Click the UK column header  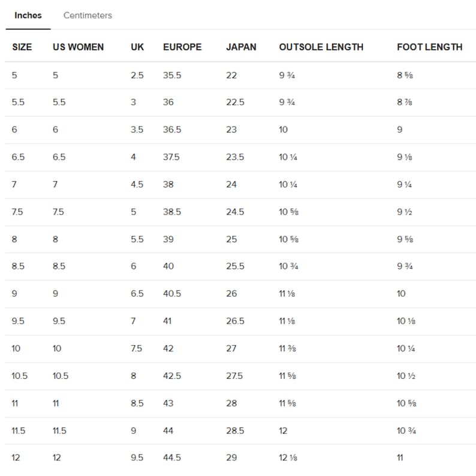[x=137, y=47]
